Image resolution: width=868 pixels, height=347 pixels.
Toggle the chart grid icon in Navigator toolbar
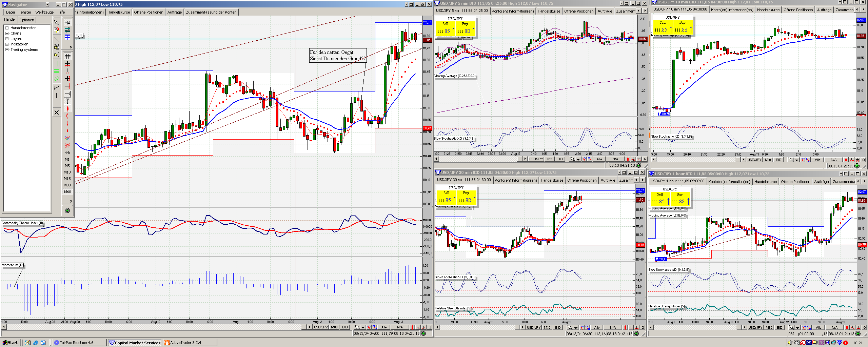[x=67, y=56]
